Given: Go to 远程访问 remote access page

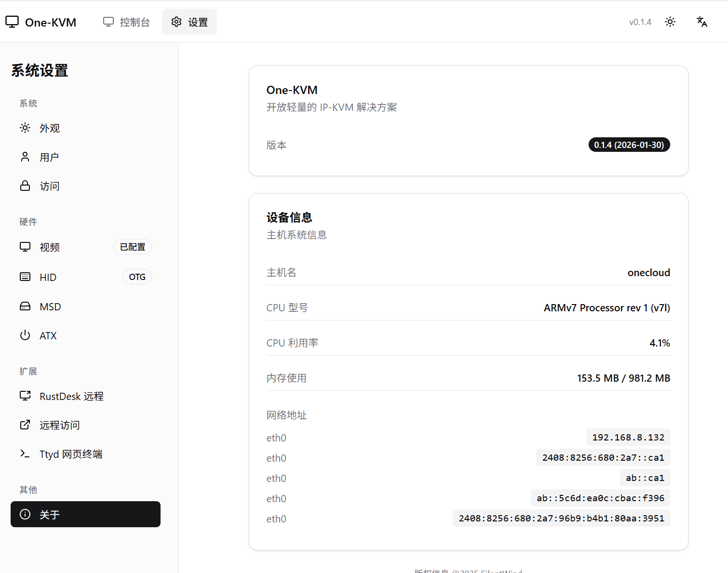Looking at the screenshot, I should pos(59,425).
